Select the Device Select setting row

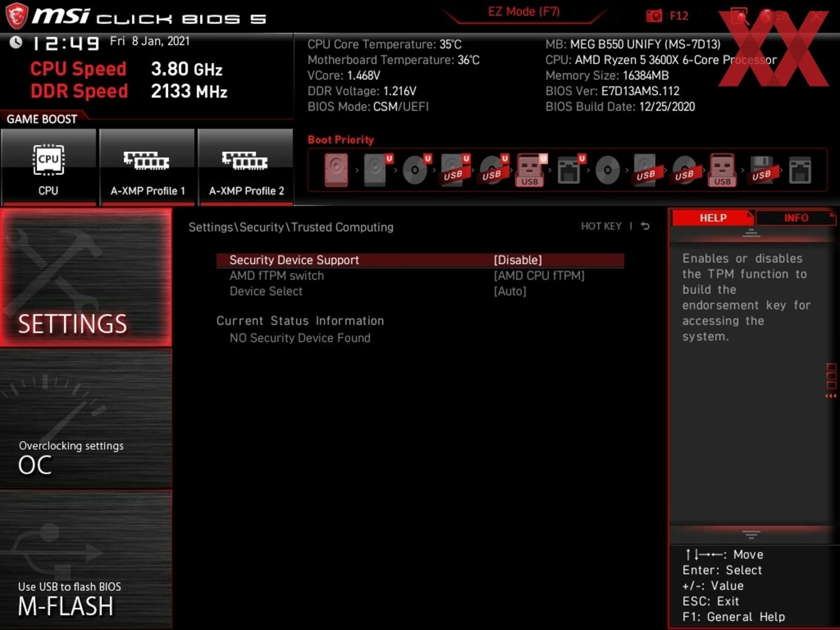420,291
